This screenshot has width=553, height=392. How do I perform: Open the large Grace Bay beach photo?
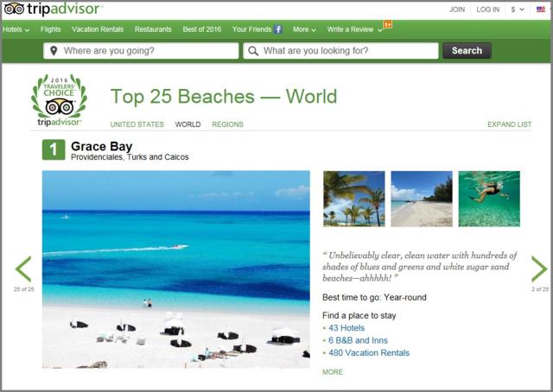(x=176, y=269)
